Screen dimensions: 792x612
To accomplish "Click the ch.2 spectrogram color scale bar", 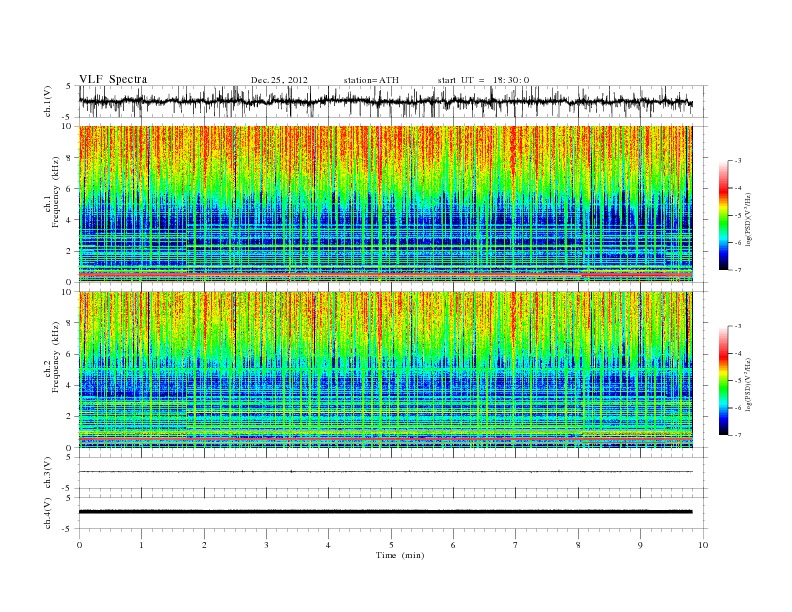I will [723, 380].
